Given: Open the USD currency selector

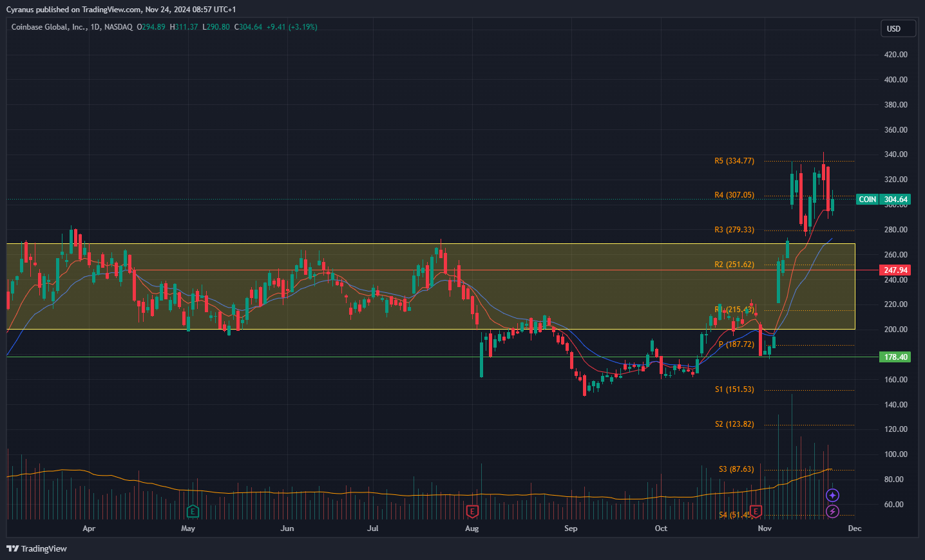Looking at the screenshot, I should click(x=898, y=28).
